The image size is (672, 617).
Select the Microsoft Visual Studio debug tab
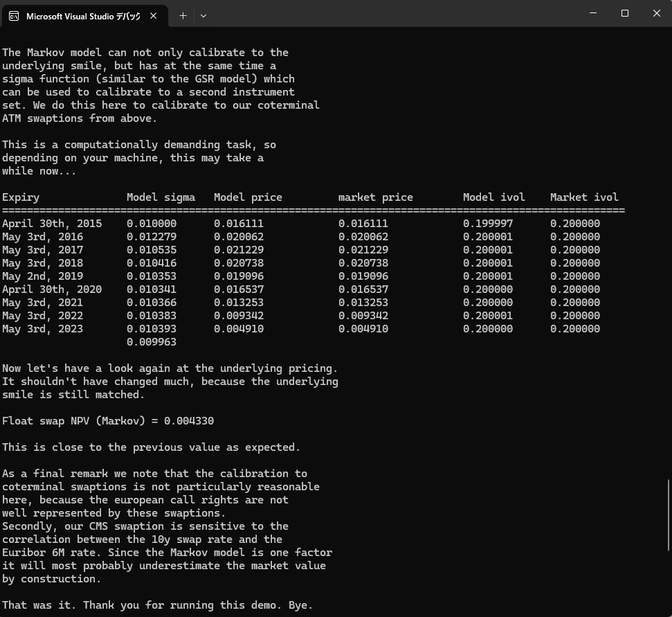coord(84,16)
